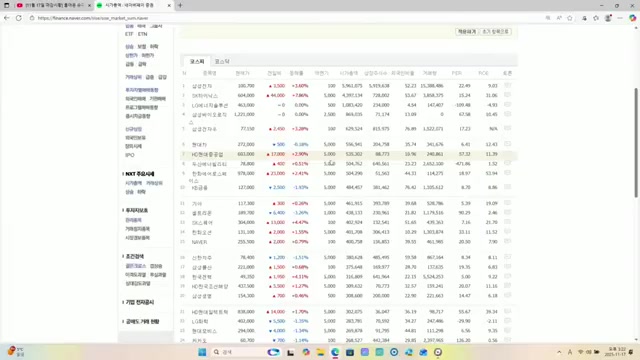The image size is (640, 360).
Task: Open the LG에너지솔루션 stock link
Action: (x=210, y=105)
